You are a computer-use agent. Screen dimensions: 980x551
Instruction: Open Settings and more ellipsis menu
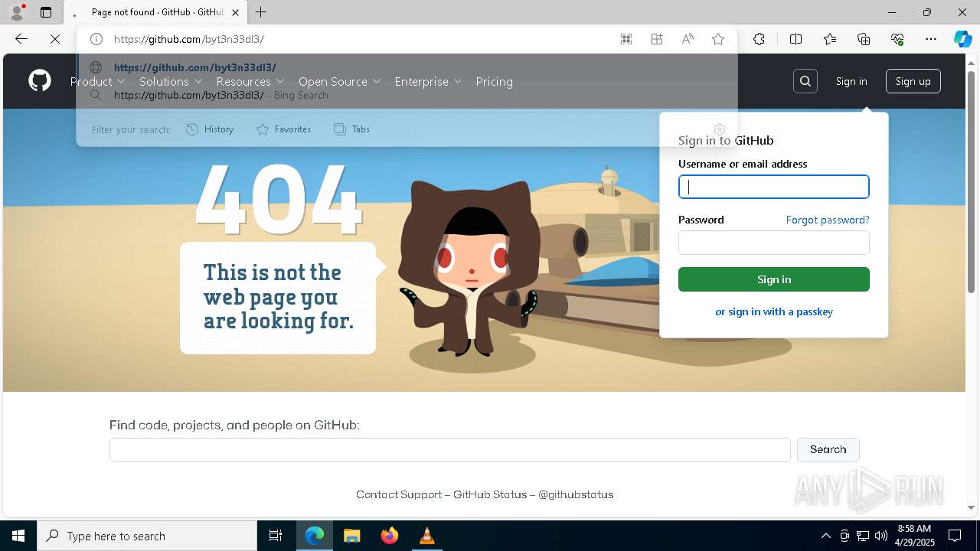coord(931,39)
